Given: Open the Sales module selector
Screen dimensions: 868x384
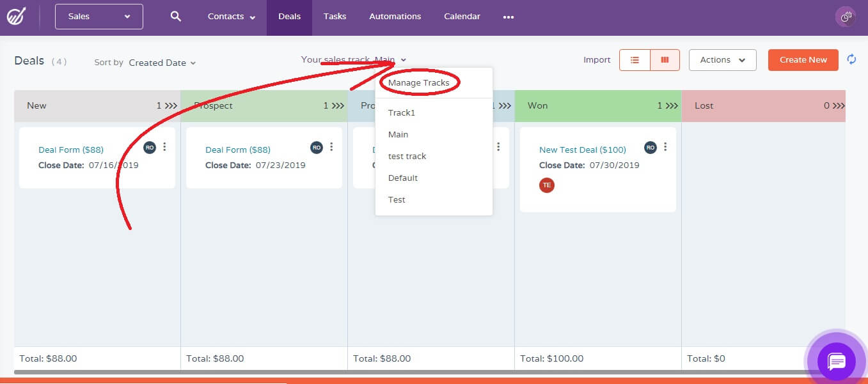Looking at the screenshot, I should 99,16.
